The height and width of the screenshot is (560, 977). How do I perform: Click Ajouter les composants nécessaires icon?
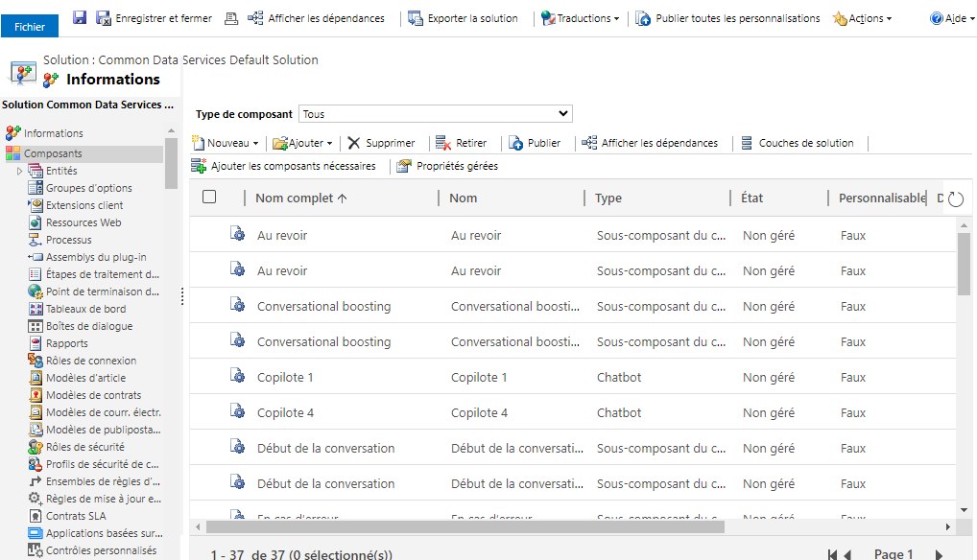click(x=199, y=166)
